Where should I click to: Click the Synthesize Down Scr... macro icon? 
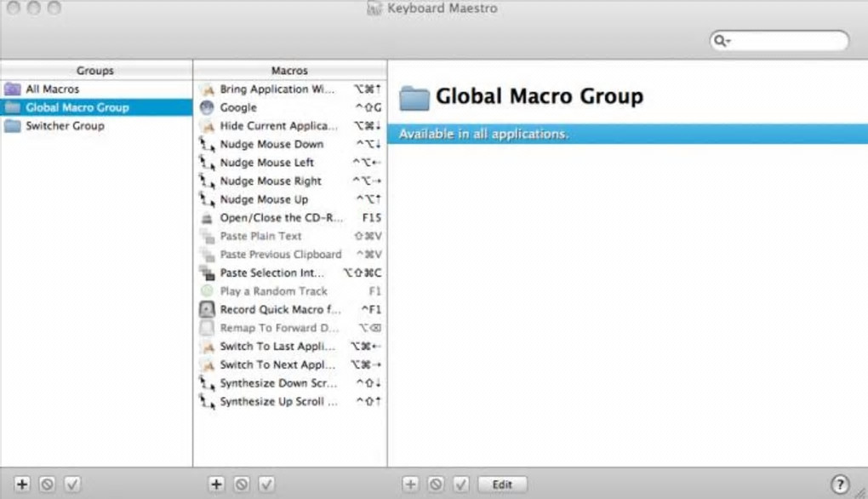[207, 382]
